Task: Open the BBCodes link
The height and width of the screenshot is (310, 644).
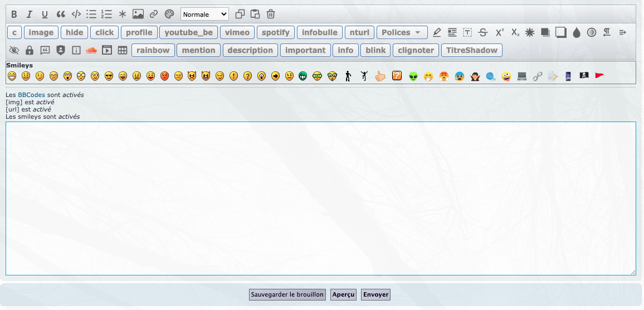Action: (31, 95)
